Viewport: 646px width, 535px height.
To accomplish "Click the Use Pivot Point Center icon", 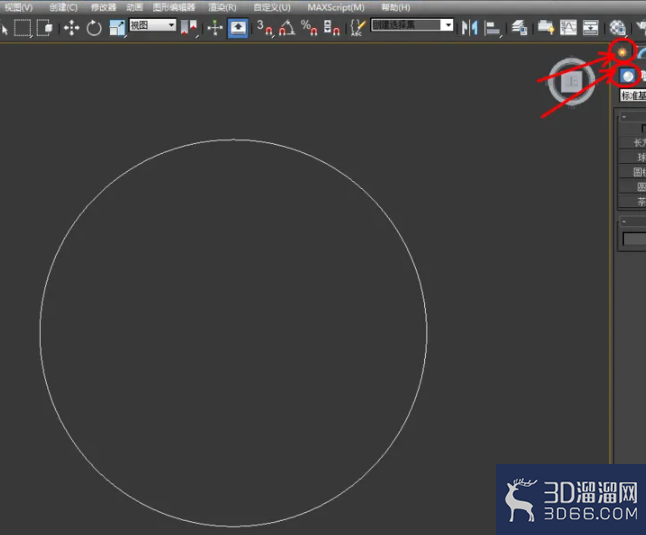I will click(189, 28).
